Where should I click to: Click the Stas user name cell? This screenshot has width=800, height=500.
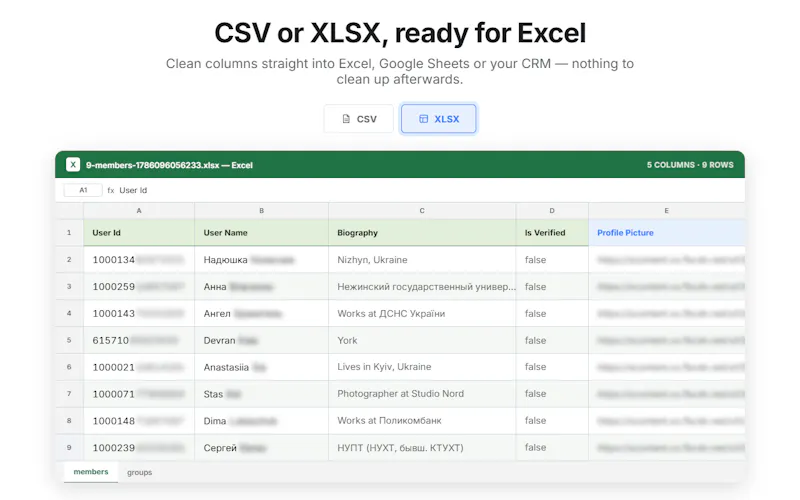[262, 394]
